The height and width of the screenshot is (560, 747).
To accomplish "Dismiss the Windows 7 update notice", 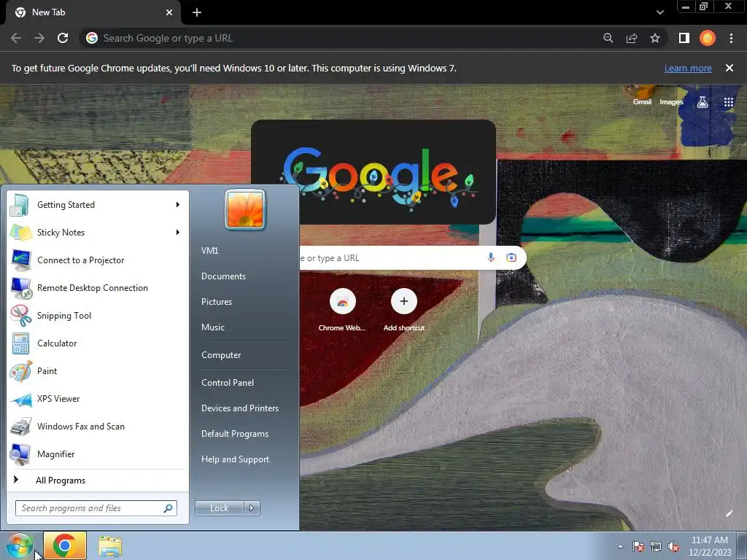I will (x=729, y=68).
